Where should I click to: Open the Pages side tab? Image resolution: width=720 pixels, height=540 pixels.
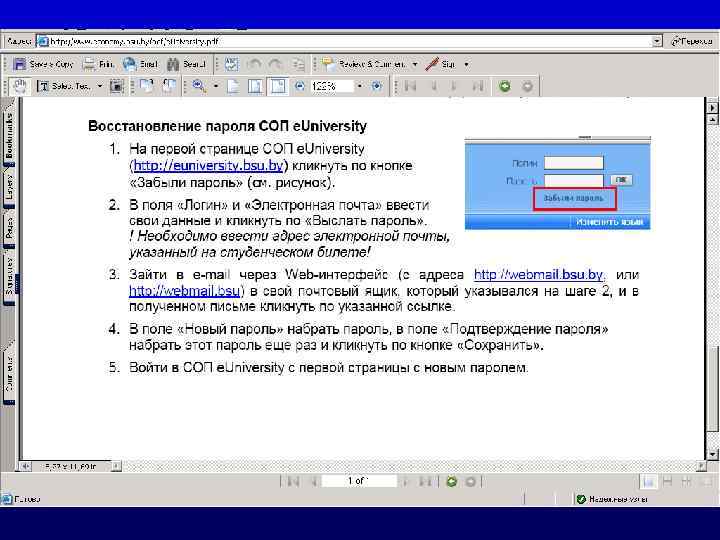point(9,229)
